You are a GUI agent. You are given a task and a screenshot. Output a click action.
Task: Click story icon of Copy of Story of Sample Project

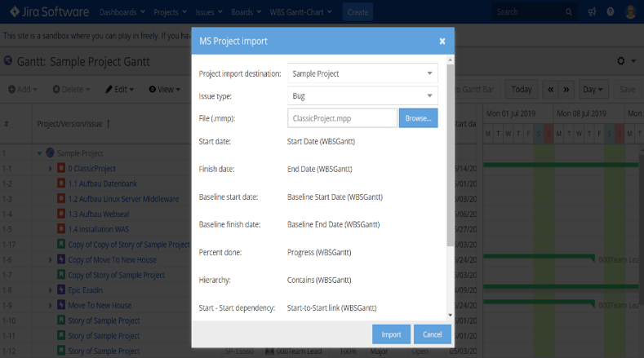tap(60, 274)
